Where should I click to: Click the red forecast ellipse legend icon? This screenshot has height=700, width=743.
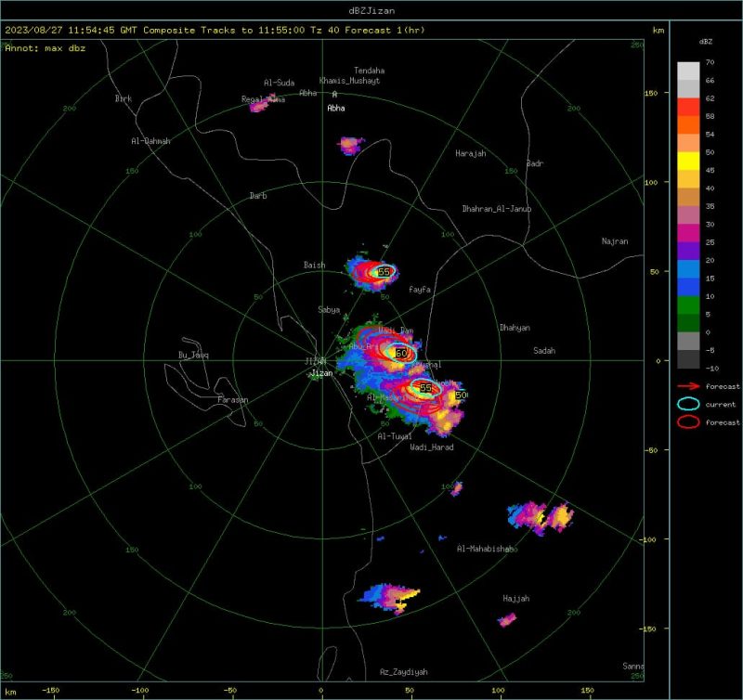[x=688, y=422]
